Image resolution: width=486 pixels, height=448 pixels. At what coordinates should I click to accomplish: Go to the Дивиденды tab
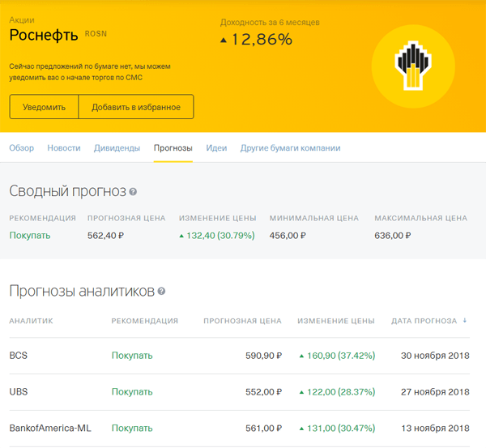pyautogui.click(x=117, y=148)
